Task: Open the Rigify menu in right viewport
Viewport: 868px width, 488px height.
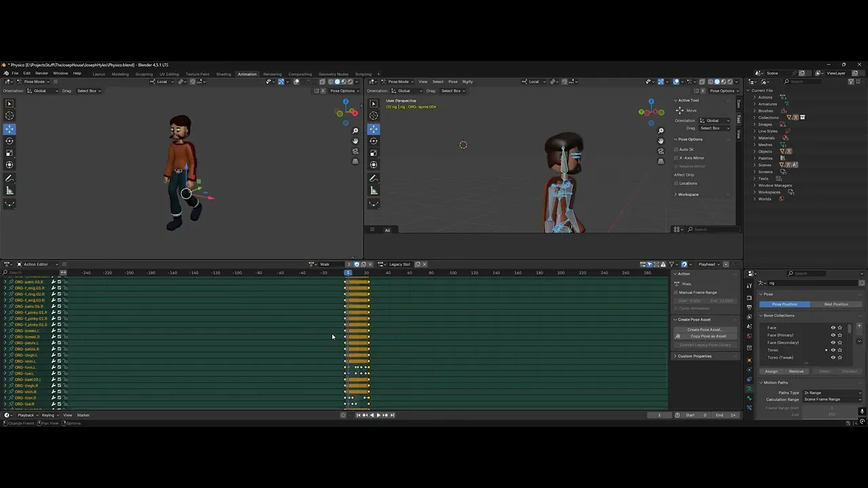Action: coord(467,81)
